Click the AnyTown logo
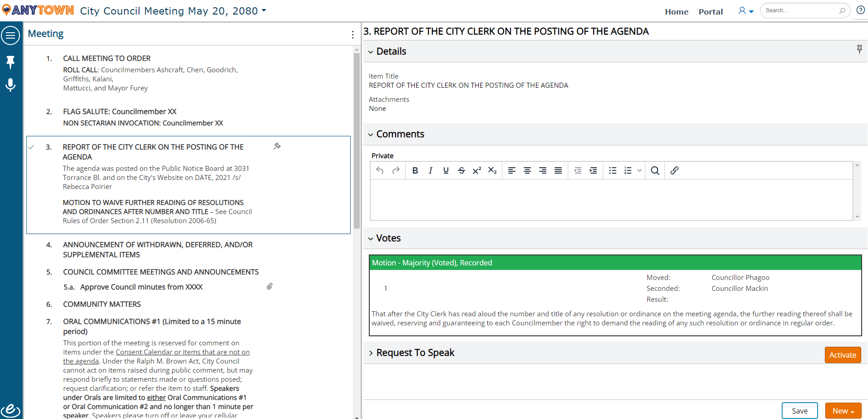Screen dimensions: 868x419 tap(38, 10)
